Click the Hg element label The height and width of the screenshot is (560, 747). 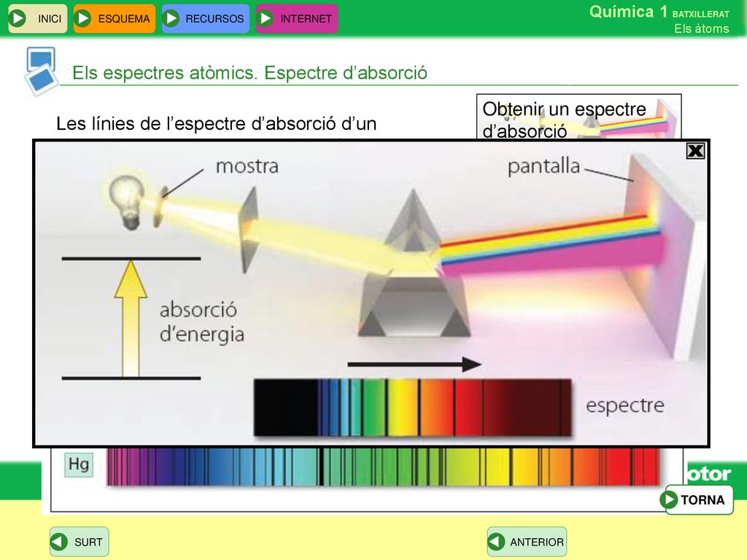click(x=79, y=464)
